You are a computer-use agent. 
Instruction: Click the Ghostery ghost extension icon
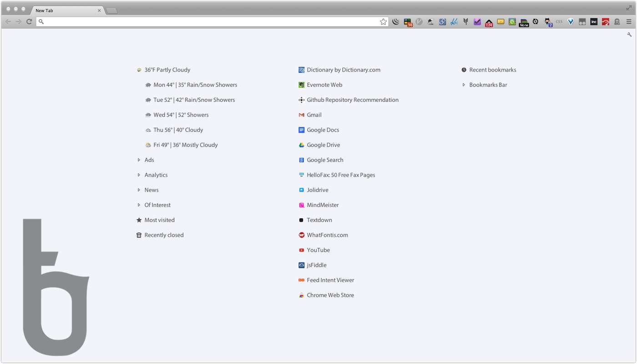617,22
